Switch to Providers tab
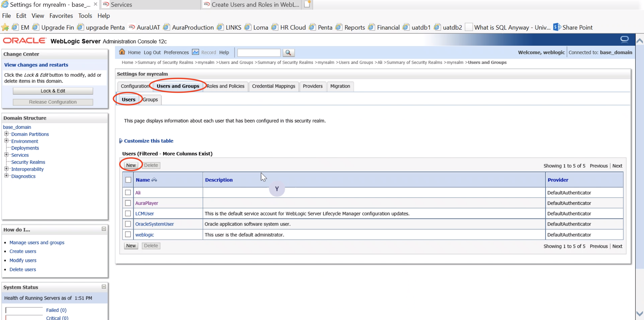This screenshot has width=644, height=320. coord(313,86)
